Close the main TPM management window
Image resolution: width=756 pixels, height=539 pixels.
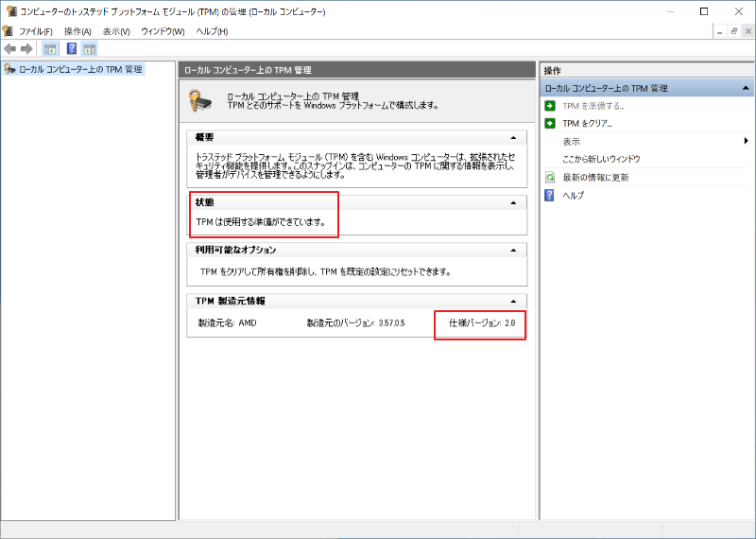pyautogui.click(x=739, y=11)
